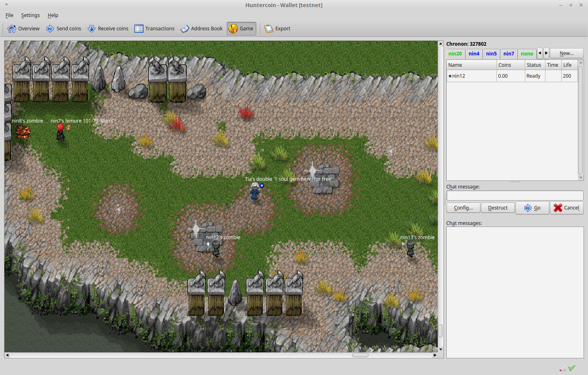Switch to the nin4 player tab
588x375 pixels.
click(x=474, y=54)
